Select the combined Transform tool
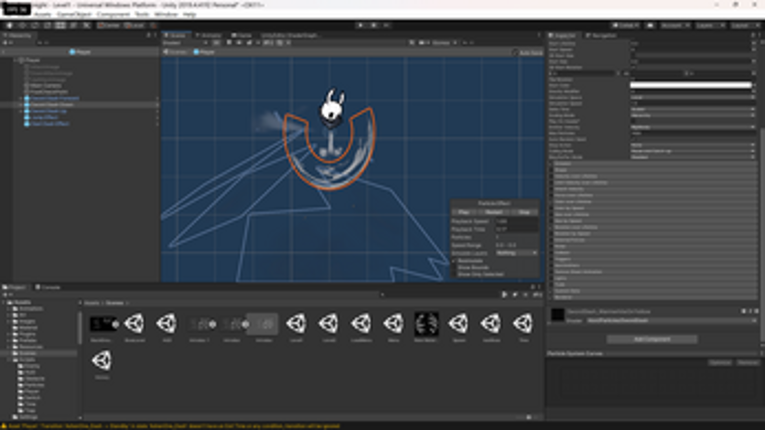The height and width of the screenshot is (430, 765). (73, 25)
